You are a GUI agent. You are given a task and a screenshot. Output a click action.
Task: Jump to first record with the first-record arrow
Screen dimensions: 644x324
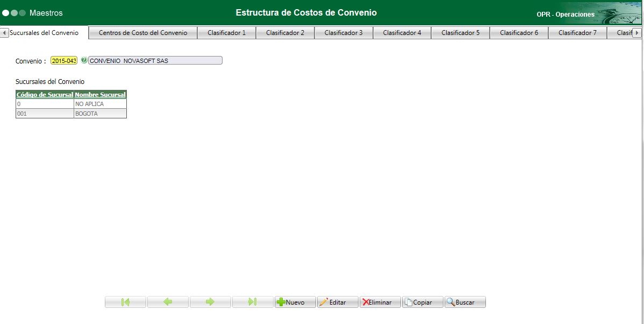(x=125, y=302)
